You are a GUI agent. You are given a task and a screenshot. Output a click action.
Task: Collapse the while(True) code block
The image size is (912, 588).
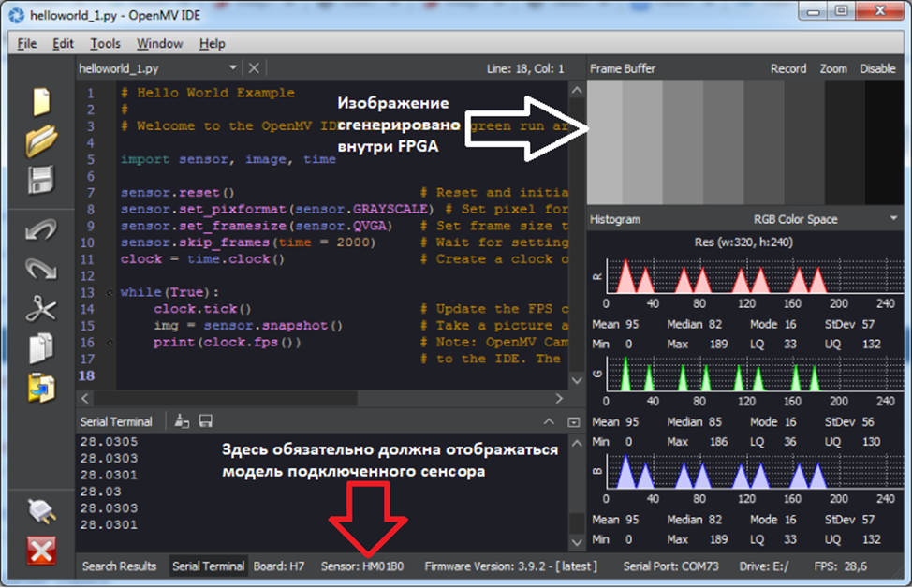tap(111, 293)
